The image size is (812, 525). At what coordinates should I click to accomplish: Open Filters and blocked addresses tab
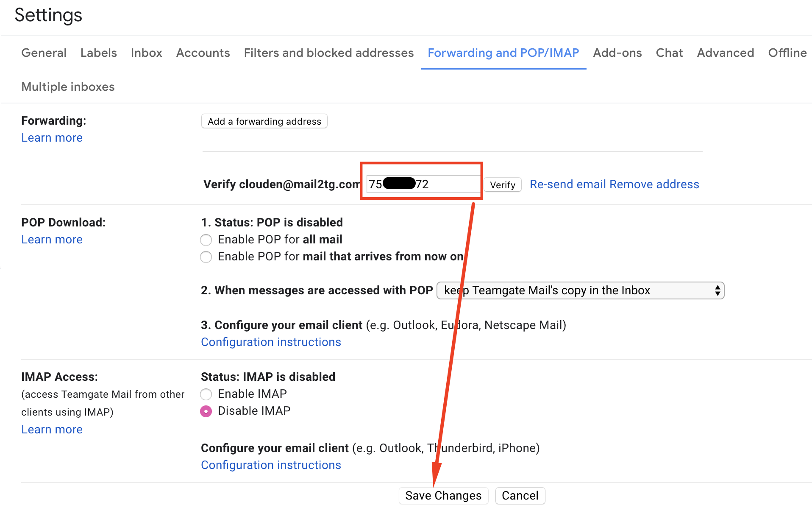pos(328,53)
